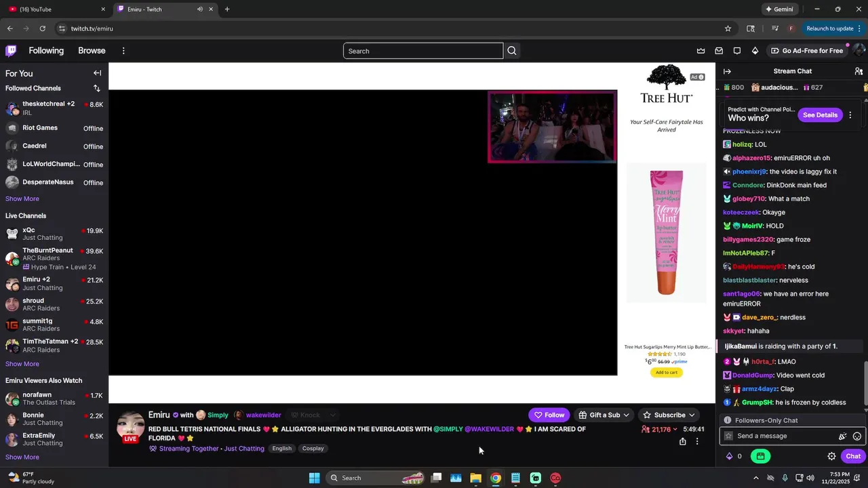Open the Following page
The image size is (868, 488).
click(x=46, y=51)
